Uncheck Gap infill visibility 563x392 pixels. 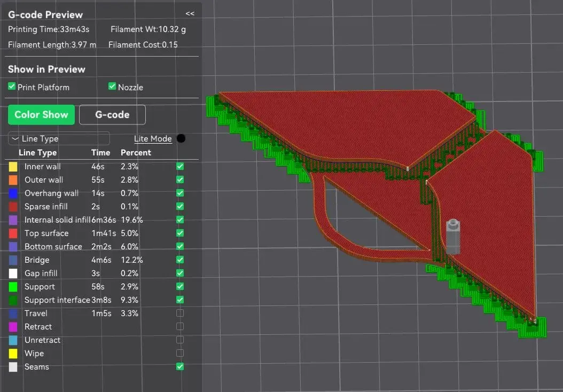click(x=180, y=273)
